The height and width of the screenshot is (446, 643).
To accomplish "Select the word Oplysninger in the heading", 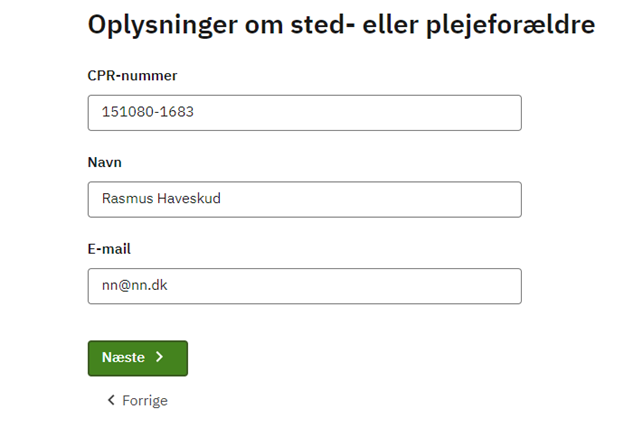I will point(163,25).
